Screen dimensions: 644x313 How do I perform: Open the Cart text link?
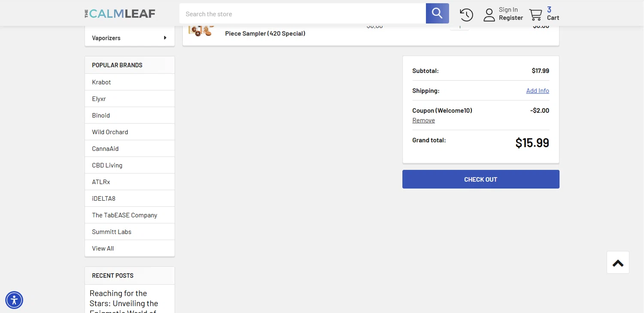coord(553,18)
